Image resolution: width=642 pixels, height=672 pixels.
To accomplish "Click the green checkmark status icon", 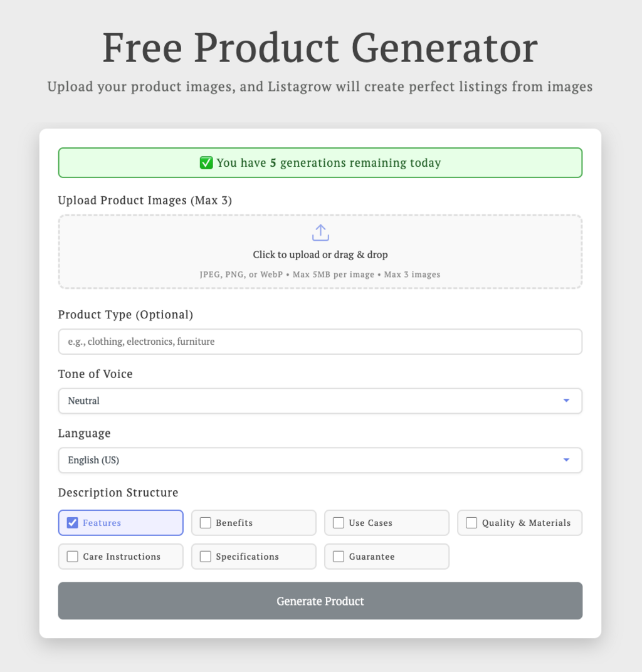I will pyautogui.click(x=206, y=163).
